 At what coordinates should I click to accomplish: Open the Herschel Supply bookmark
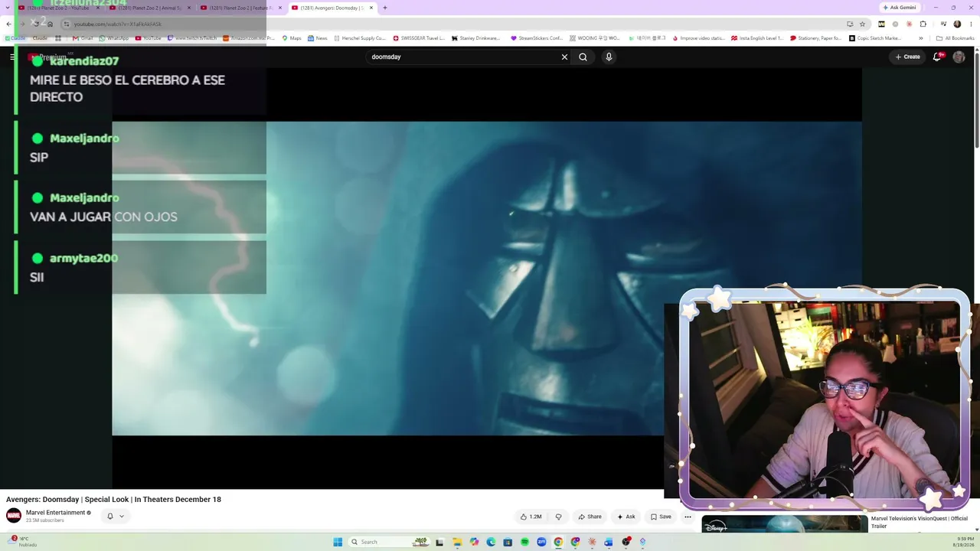(x=360, y=38)
